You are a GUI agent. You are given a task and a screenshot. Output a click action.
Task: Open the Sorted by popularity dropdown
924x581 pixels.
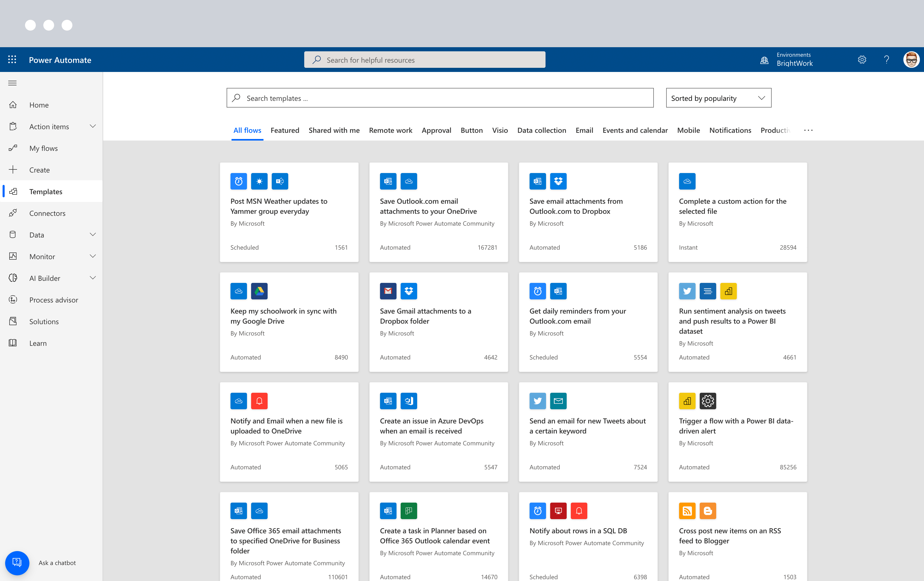[718, 98]
